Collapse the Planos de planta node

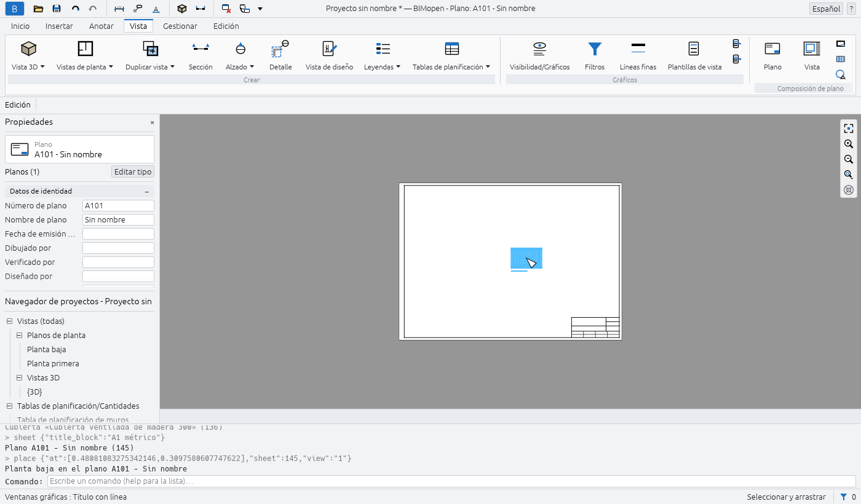tap(19, 335)
